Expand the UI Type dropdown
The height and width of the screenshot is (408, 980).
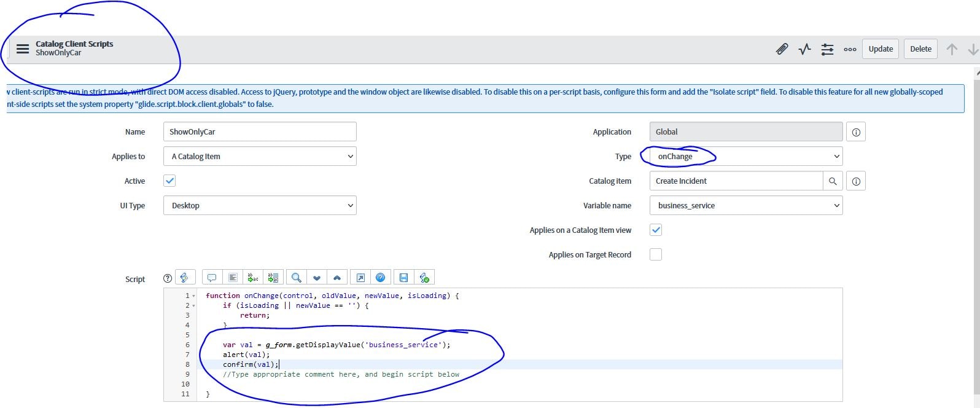[260, 205]
